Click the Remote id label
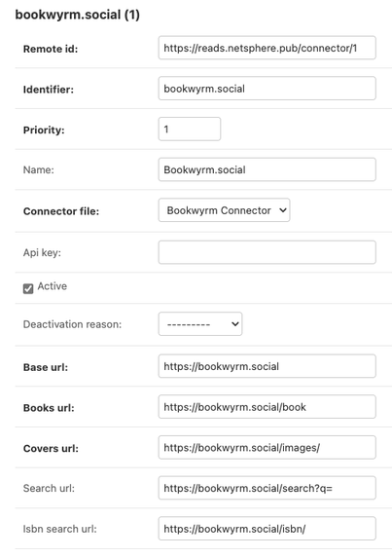This screenshot has width=392, height=557. 51,49
